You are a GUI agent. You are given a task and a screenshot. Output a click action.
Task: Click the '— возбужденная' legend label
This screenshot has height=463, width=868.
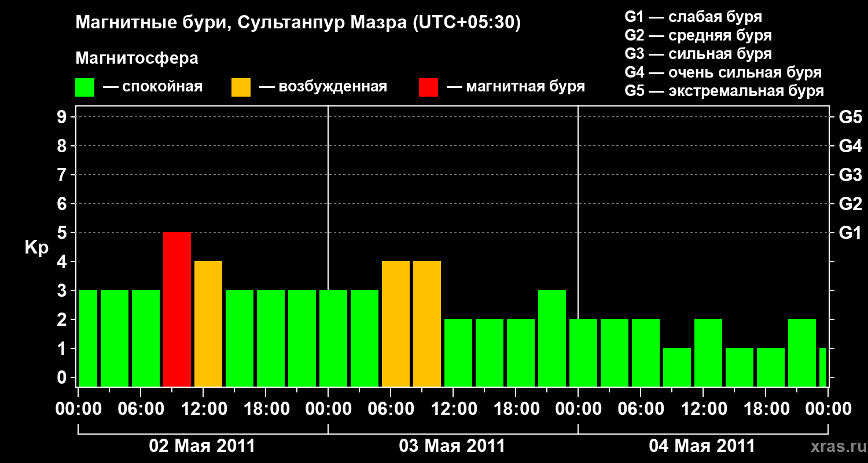click(323, 87)
